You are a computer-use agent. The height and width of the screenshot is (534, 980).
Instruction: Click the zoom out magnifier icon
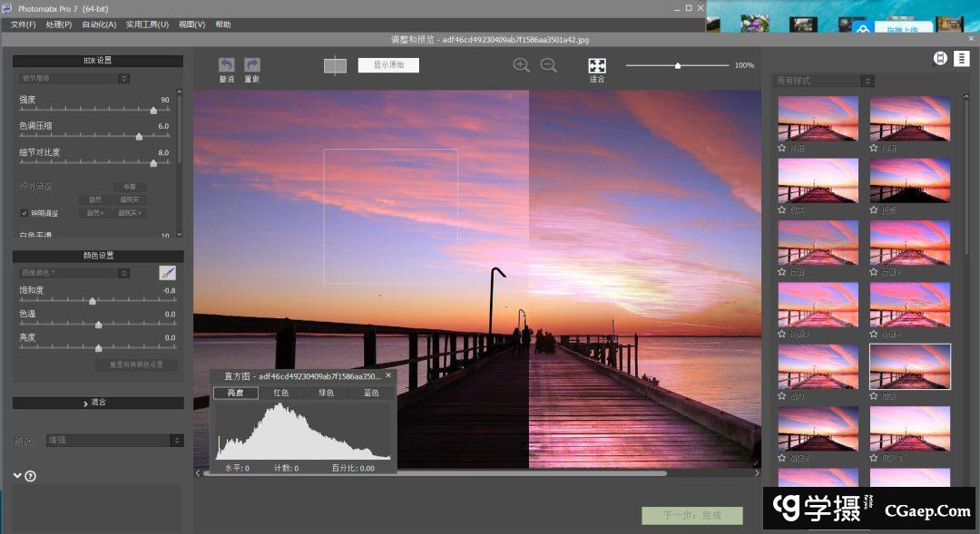point(548,65)
